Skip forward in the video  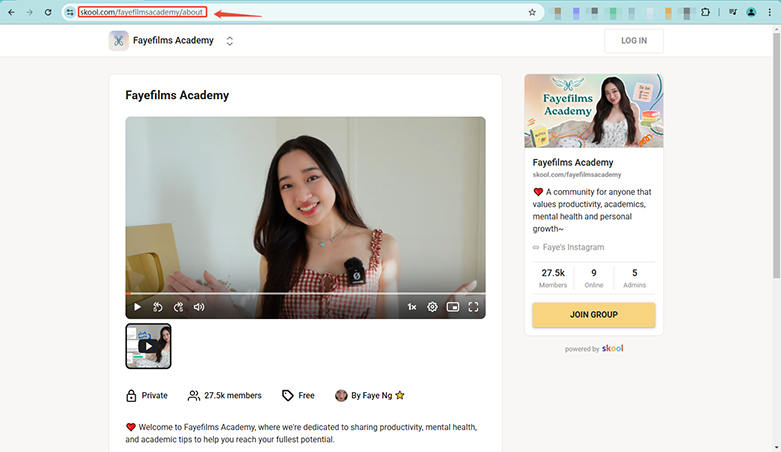tap(178, 307)
